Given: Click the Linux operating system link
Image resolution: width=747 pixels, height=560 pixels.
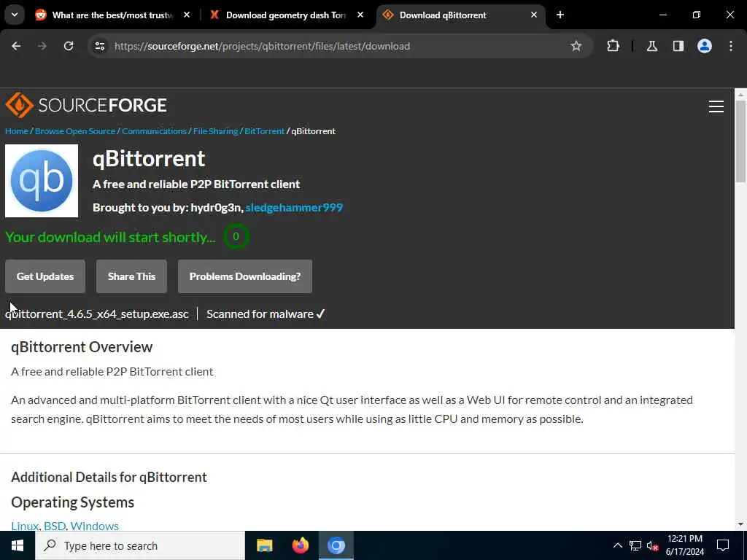Looking at the screenshot, I should click(25, 526).
